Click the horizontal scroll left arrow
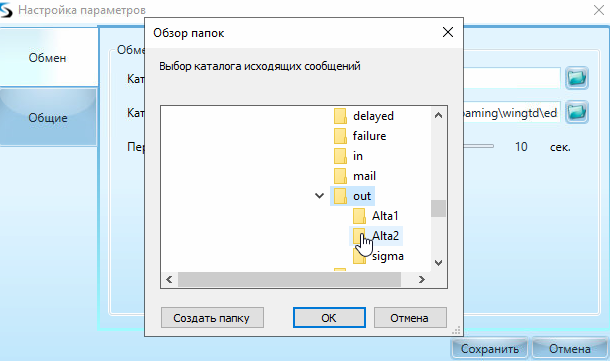This screenshot has width=610, height=361. coord(169,279)
